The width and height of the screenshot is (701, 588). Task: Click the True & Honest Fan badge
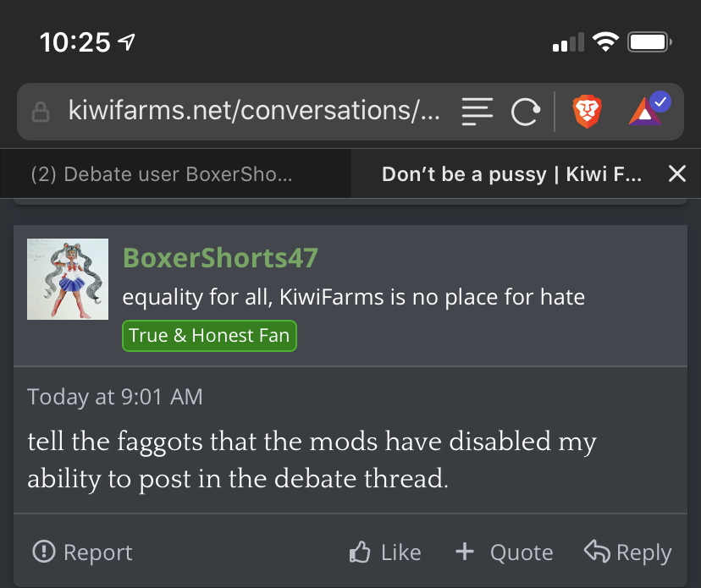[209, 336]
